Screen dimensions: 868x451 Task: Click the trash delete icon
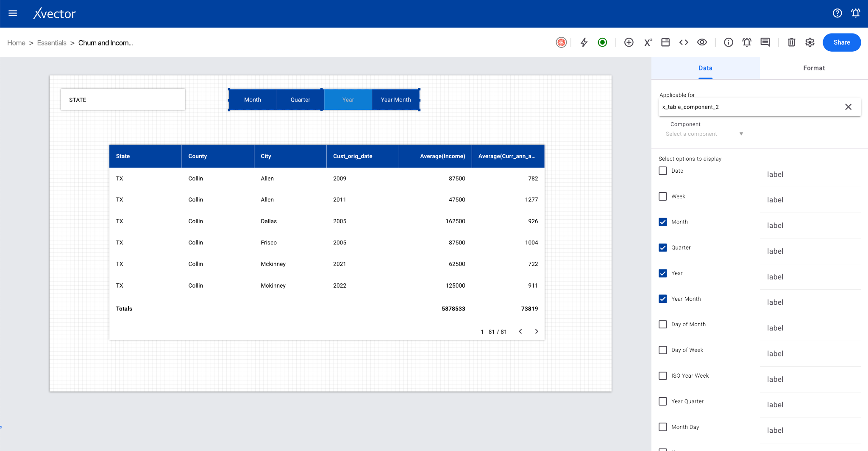[x=791, y=42]
